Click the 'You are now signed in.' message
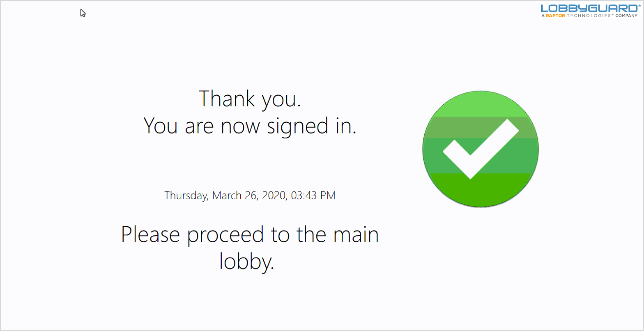The image size is (644, 331). (x=250, y=126)
